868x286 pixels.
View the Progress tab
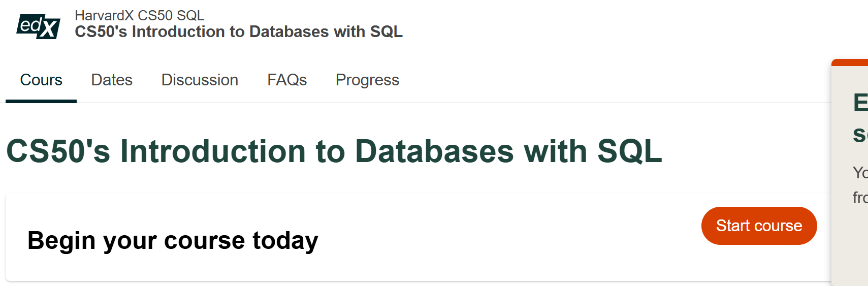click(367, 80)
